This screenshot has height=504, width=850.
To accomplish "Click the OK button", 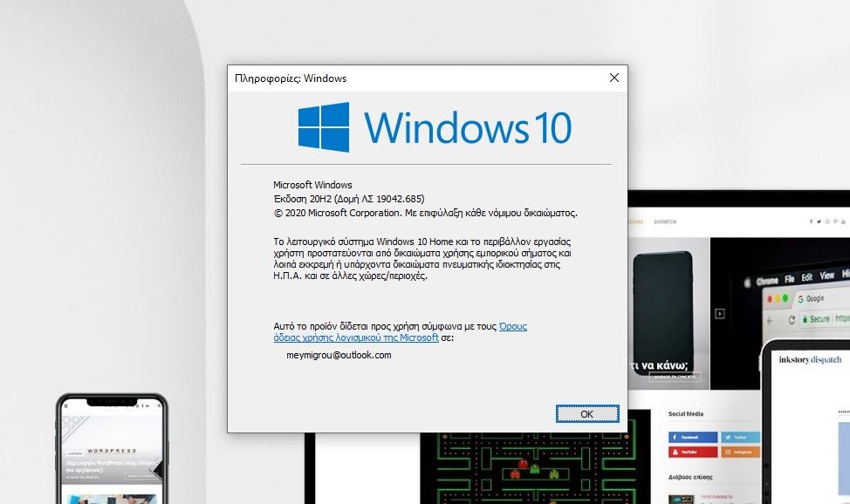I will coord(587,413).
